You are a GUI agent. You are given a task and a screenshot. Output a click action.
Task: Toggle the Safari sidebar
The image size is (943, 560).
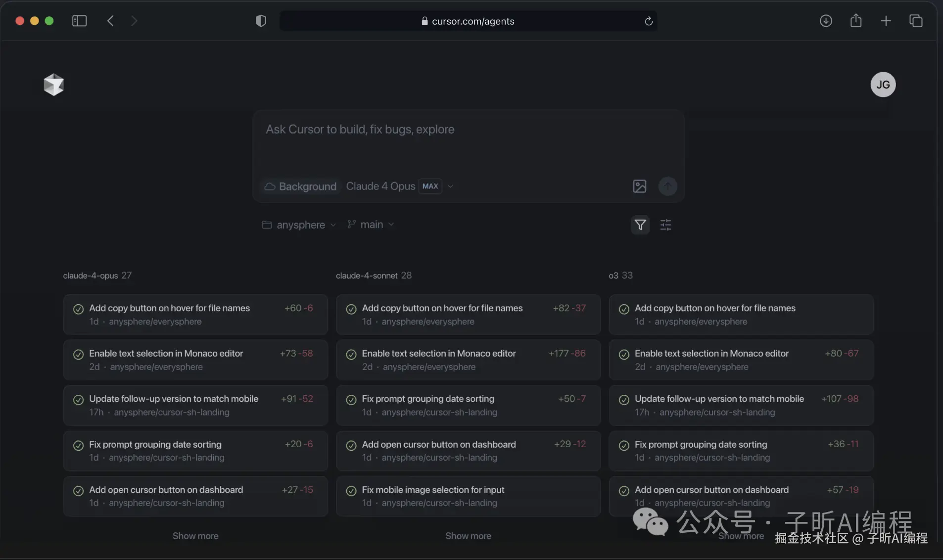79,21
